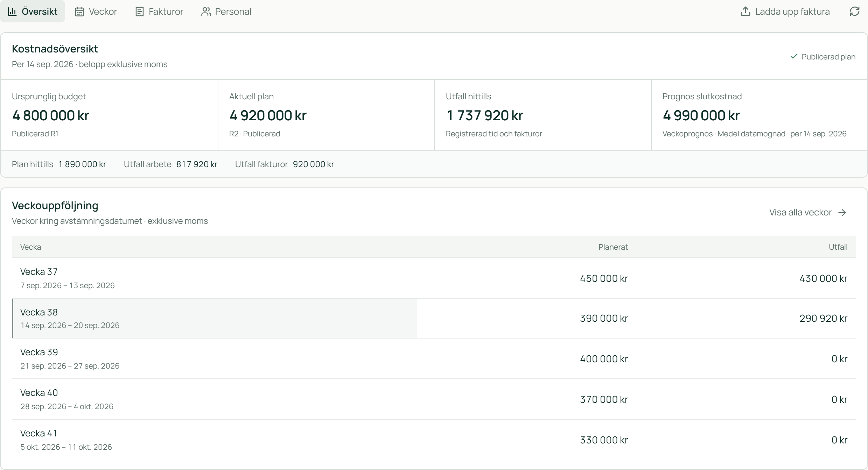Click the bar chart icon on Översikt tab
Image resolution: width=868 pixels, height=470 pixels.
coord(12,12)
